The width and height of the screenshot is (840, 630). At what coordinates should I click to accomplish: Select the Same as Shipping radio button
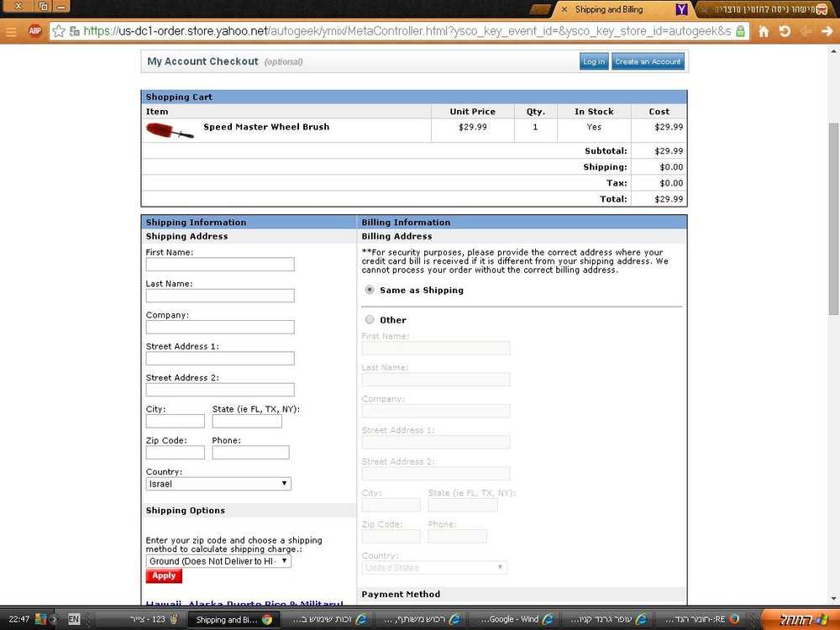click(369, 290)
